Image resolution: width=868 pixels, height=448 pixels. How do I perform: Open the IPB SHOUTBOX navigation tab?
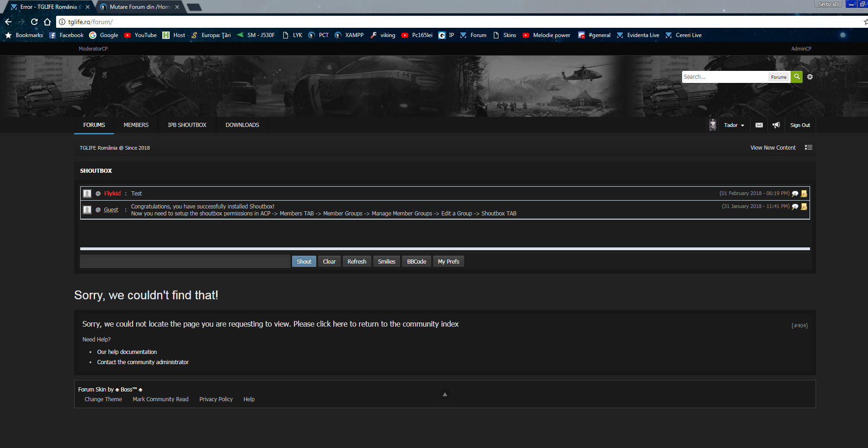pyautogui.click(x=187, y=125)
